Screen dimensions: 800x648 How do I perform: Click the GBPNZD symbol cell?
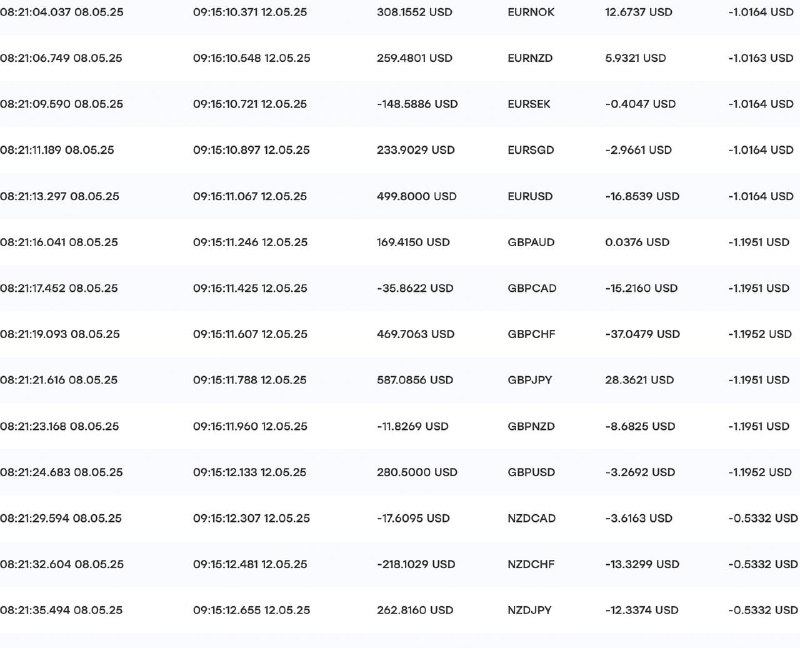[531, 427]
